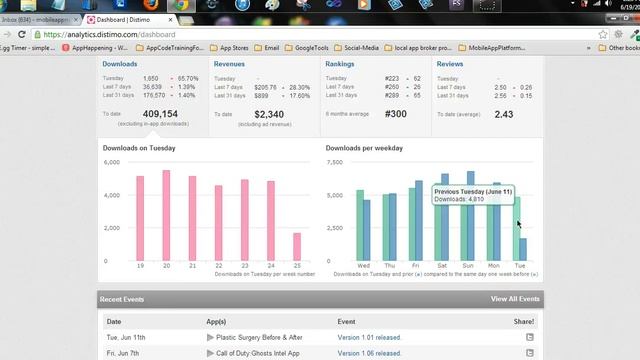
Task: Open Version 1.06 released event link
Action: coord(369,353)
